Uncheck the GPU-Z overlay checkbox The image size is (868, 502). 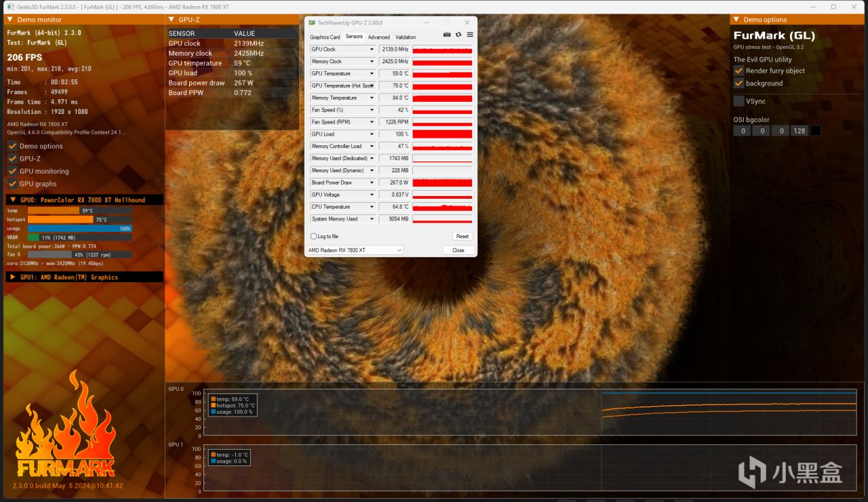tap(12, 159)
